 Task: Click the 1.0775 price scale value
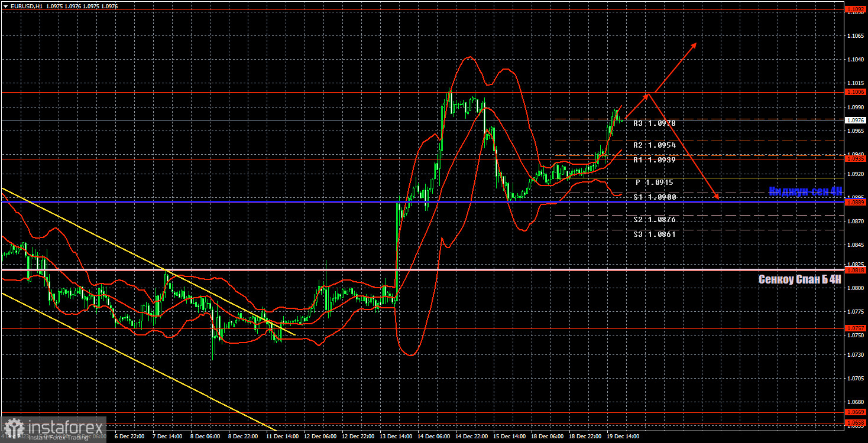tap(856, 311)
